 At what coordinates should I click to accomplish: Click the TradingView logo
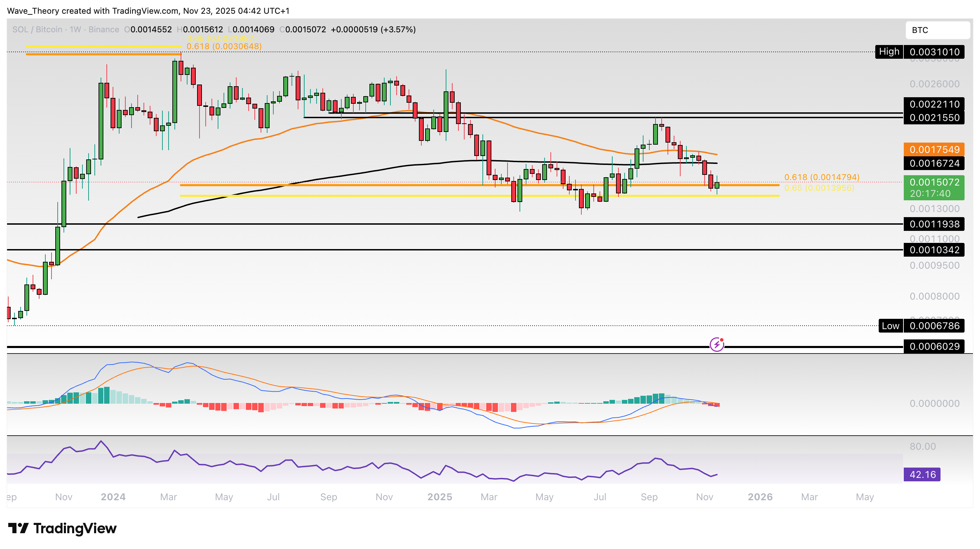62,528
